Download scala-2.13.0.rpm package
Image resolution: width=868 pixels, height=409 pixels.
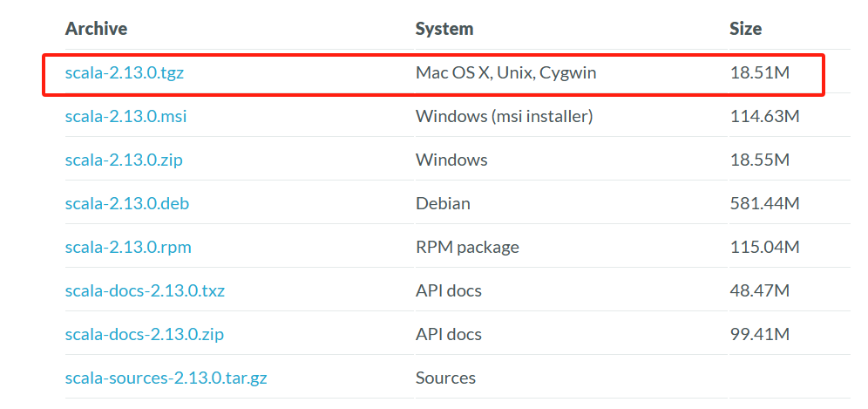tap(128, 247)
